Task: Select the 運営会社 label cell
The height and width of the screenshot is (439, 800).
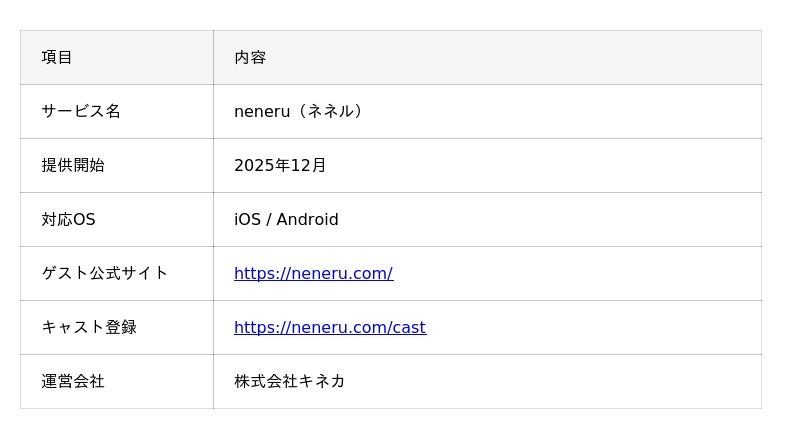Action: tap(117, 381)
